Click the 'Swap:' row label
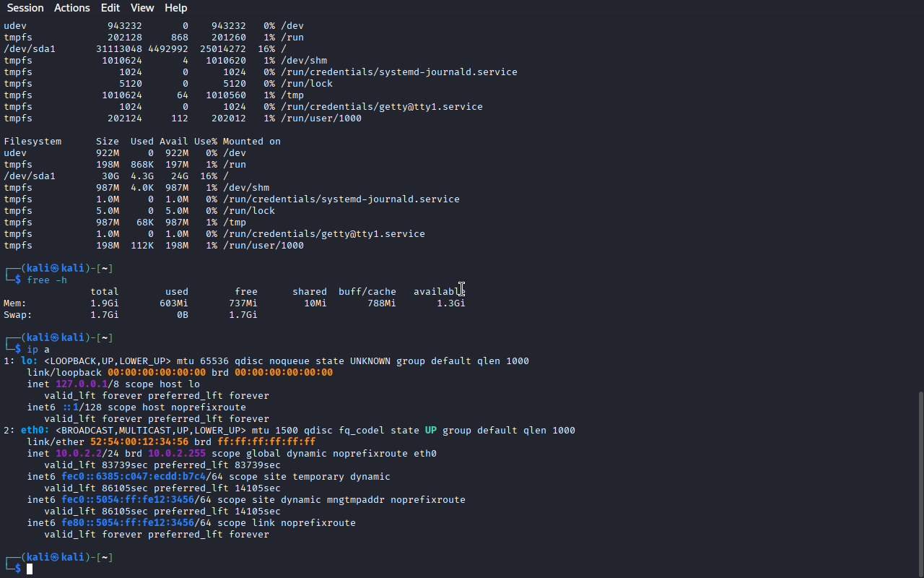The height and width of the screenshot is (578, 924). pos(18,315)
